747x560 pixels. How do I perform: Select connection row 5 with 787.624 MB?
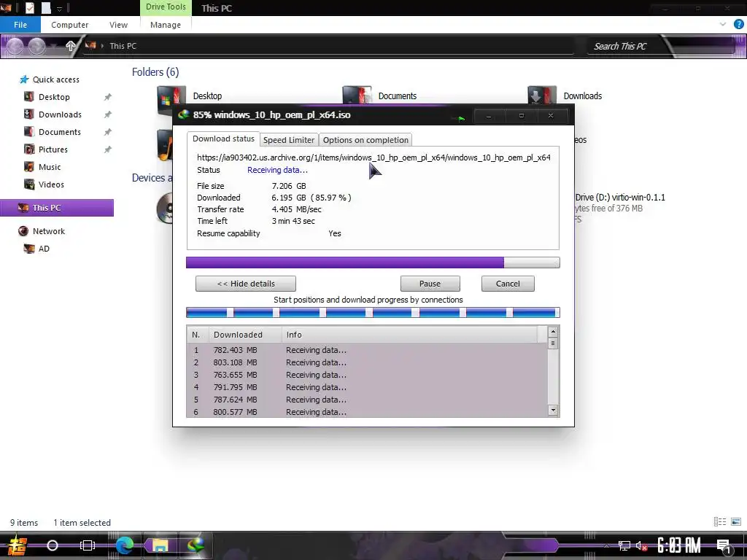click(x=367, y=400)
